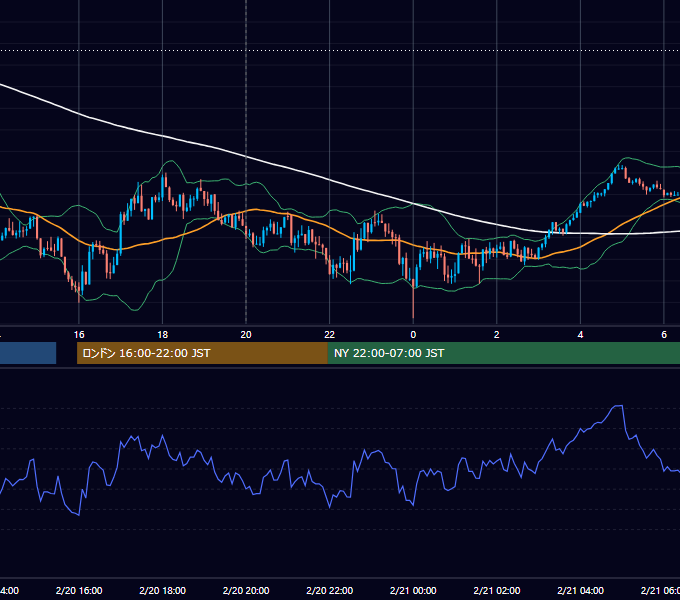Click the ロンドン 16:00-22:00 JST session bar
The image size is (680, 600).
tap(202, 353)
